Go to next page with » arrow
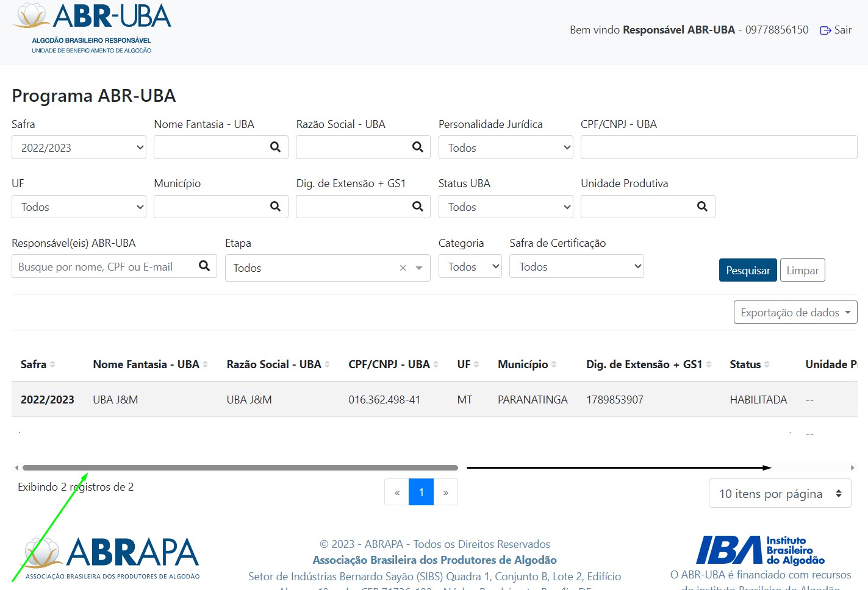 (x=446, y=492)
